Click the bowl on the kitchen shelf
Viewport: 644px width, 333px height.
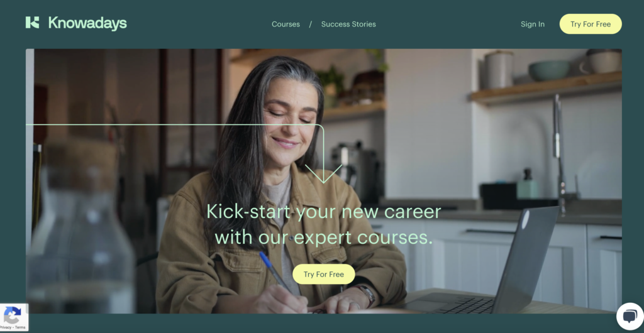(x=548, y=70)
